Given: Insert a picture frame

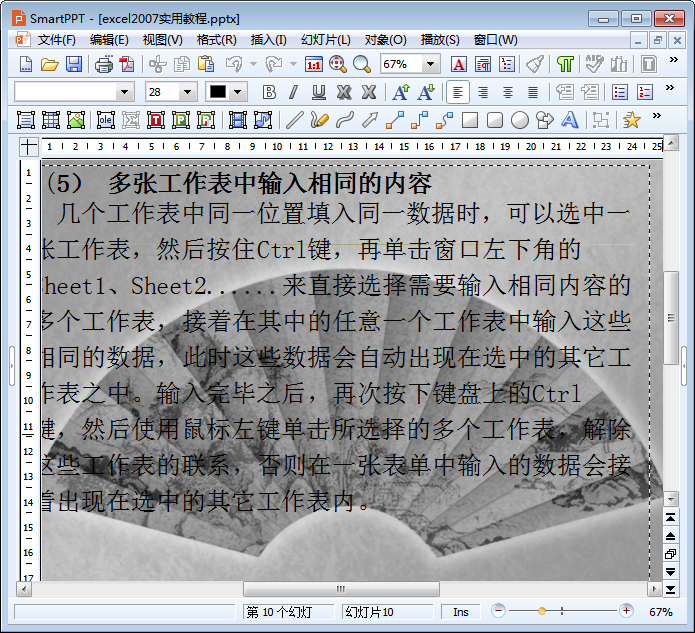Looking at the screenshot, I should click(x=76, y=120).
